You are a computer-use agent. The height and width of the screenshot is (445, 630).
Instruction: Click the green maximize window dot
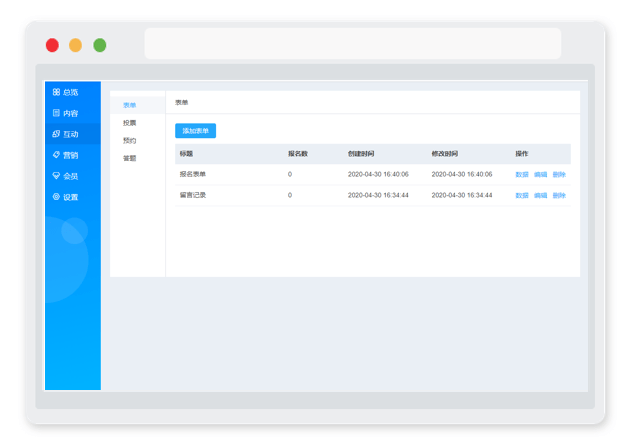[x=100, y=45]
